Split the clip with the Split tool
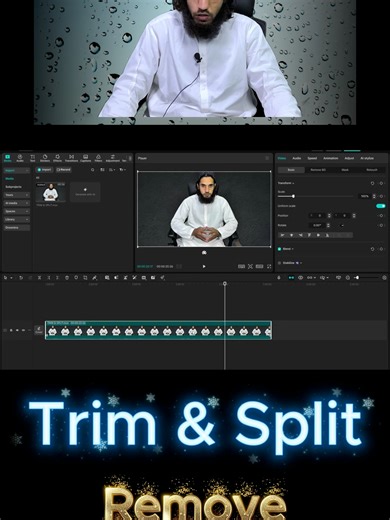Screen dimensions: 390x520 (x=39, y=278)
